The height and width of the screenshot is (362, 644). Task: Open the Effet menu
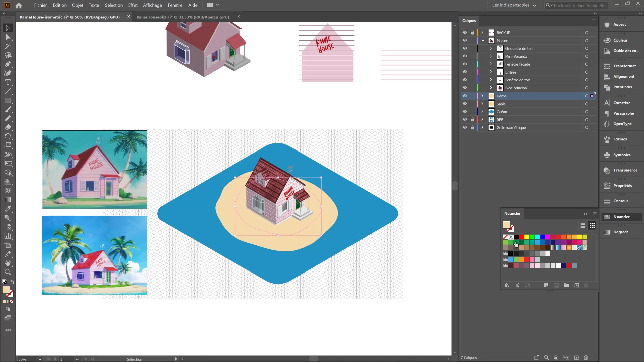[133, 5]
